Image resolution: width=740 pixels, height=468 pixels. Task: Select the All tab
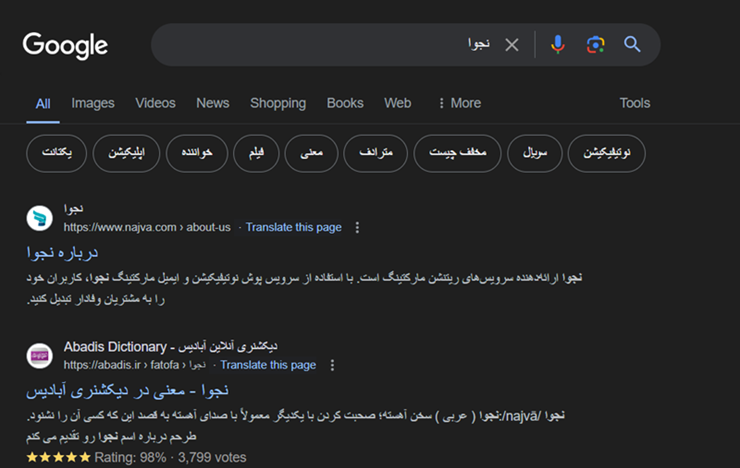click(43, 104)
